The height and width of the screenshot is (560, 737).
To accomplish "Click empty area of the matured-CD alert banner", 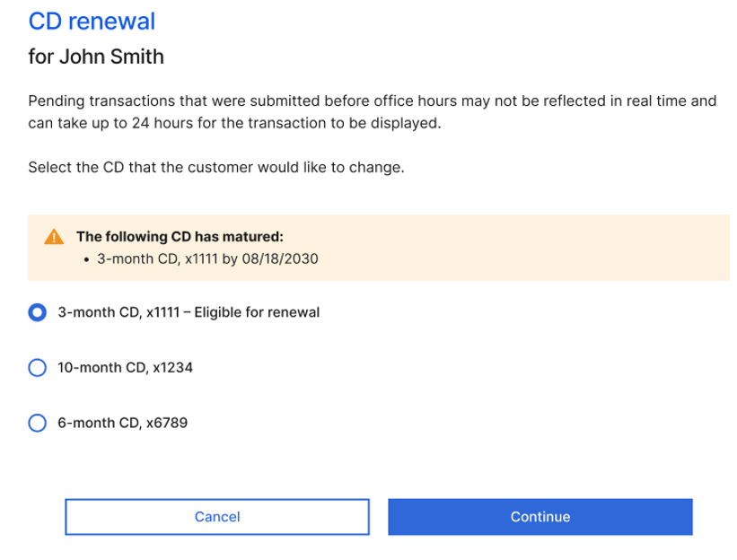I will 517,248.
